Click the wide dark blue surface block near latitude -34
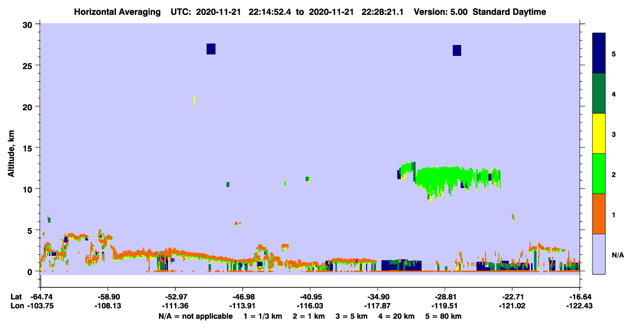 point(401,265)
